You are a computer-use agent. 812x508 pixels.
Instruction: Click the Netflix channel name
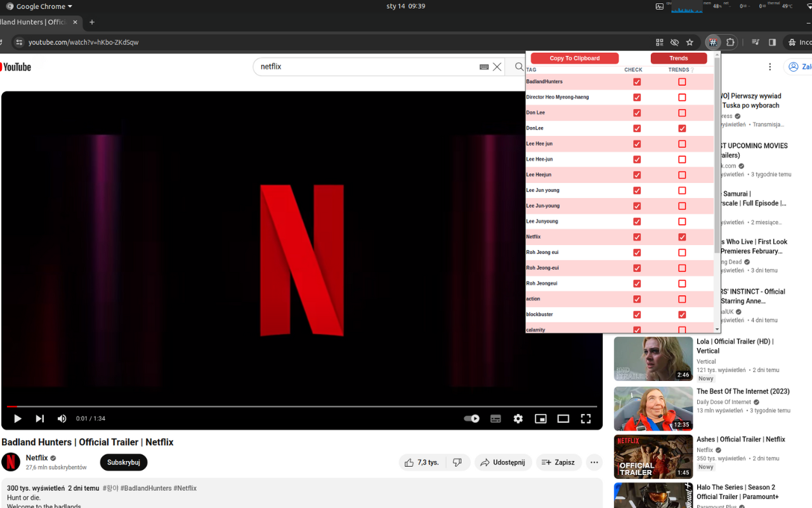[37, 458]
